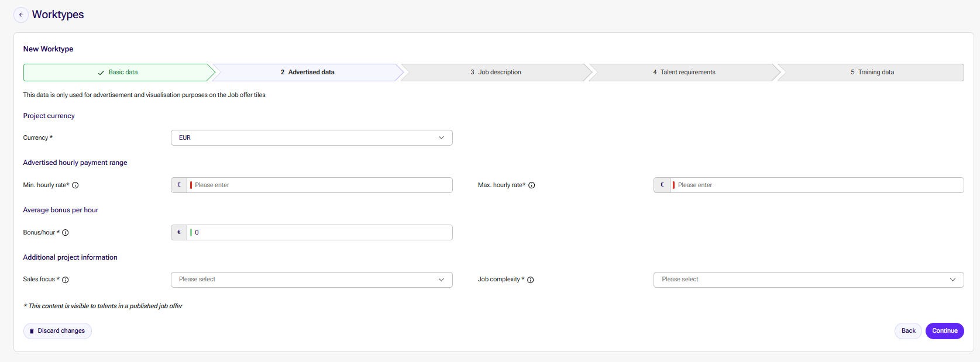
Task: Click the Continue button
Action: [945, 331]
